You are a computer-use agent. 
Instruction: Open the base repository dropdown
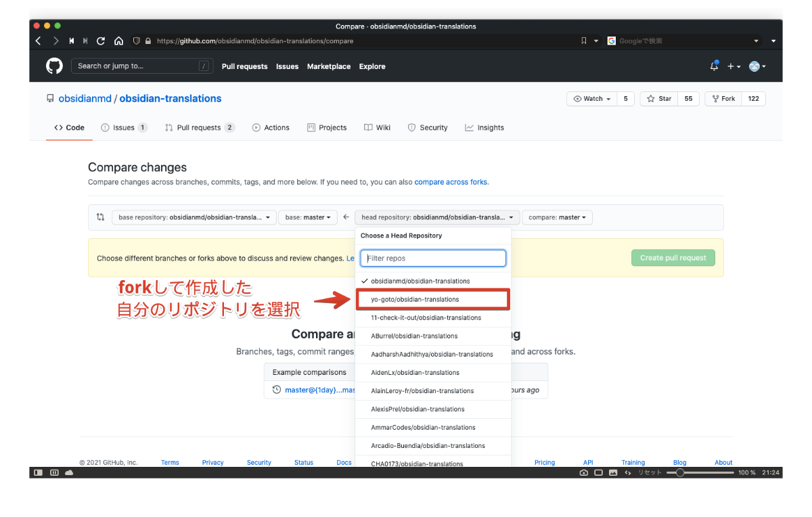pos(194,217)
